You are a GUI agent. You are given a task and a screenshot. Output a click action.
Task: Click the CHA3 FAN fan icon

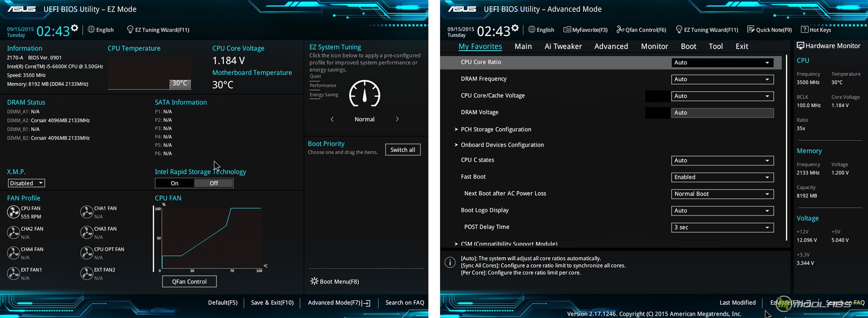[87, 232]
